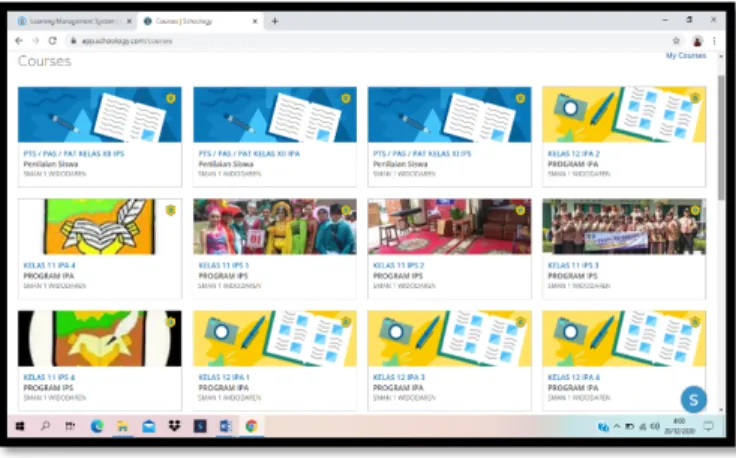Open the KELAS 12 IPA 3 course link
736x458 pixels.
point(399,377)
